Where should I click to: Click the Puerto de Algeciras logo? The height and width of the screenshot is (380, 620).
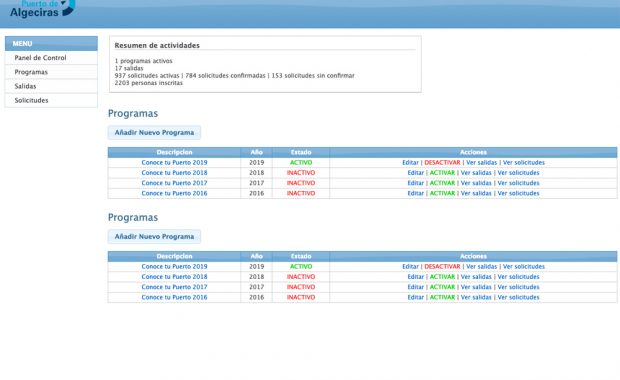click(x=42, y=8)
